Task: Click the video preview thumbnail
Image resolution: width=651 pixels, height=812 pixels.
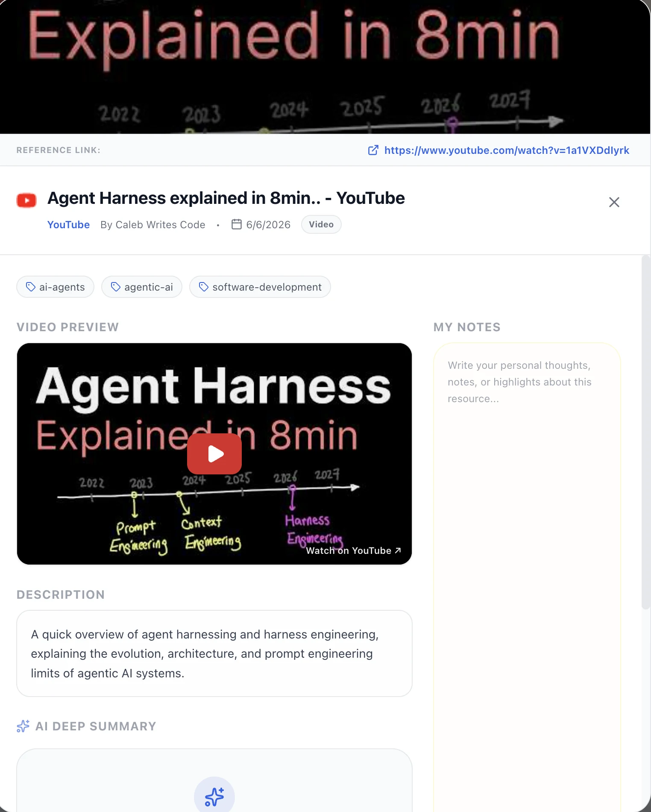Action: click(x=214, y=454)
